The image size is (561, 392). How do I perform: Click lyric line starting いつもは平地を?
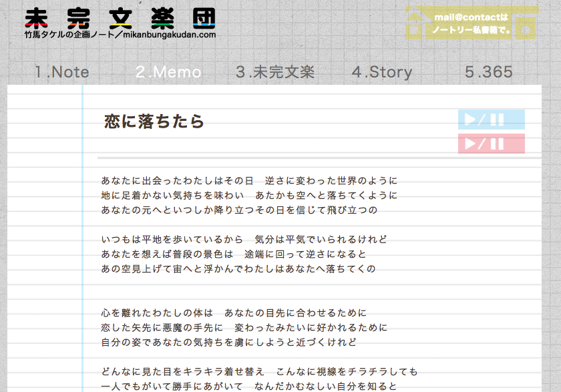[x=244, y=240]
